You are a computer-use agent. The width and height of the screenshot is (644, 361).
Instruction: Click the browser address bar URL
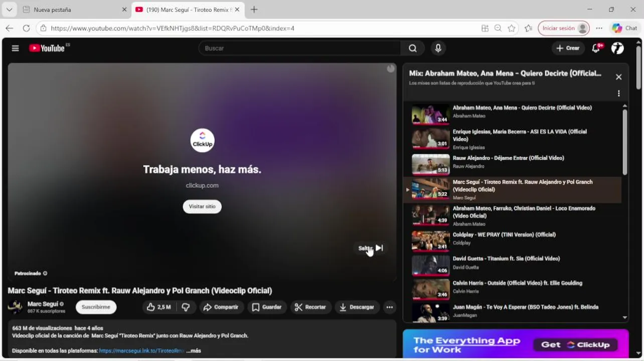tap(173, 28)
